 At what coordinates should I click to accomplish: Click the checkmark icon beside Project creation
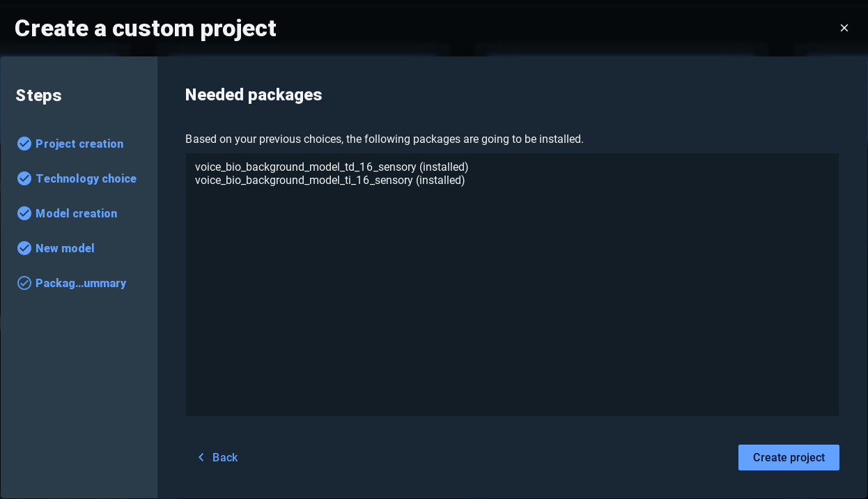tap(24, 144)
